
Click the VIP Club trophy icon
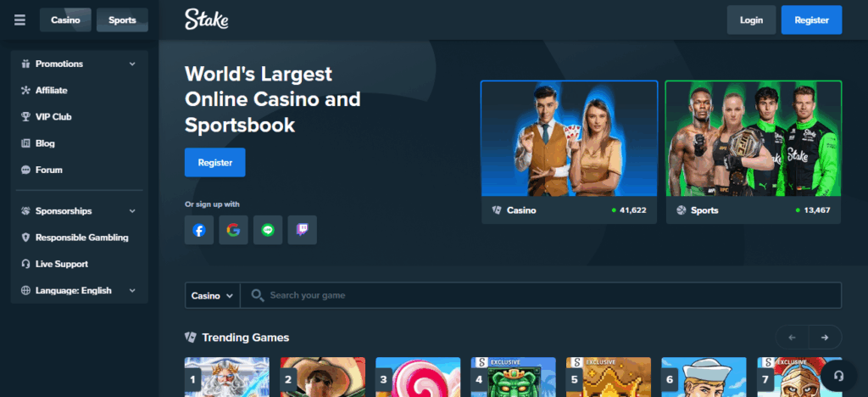(25, 117)
